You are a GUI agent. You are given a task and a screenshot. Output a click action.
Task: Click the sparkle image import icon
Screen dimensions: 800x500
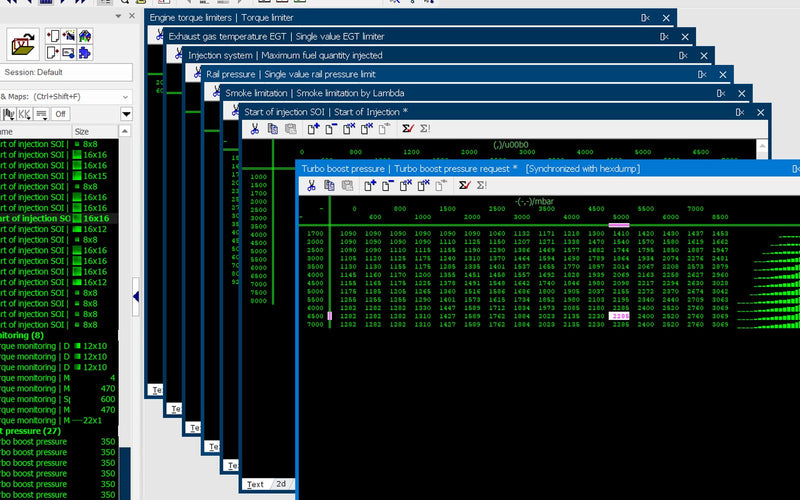69,36
